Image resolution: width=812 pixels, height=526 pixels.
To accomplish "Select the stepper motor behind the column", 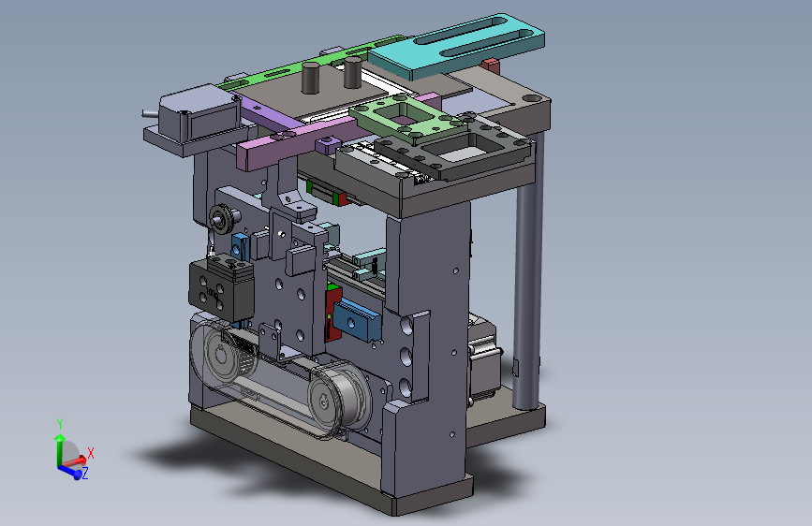I will (484, 358).
